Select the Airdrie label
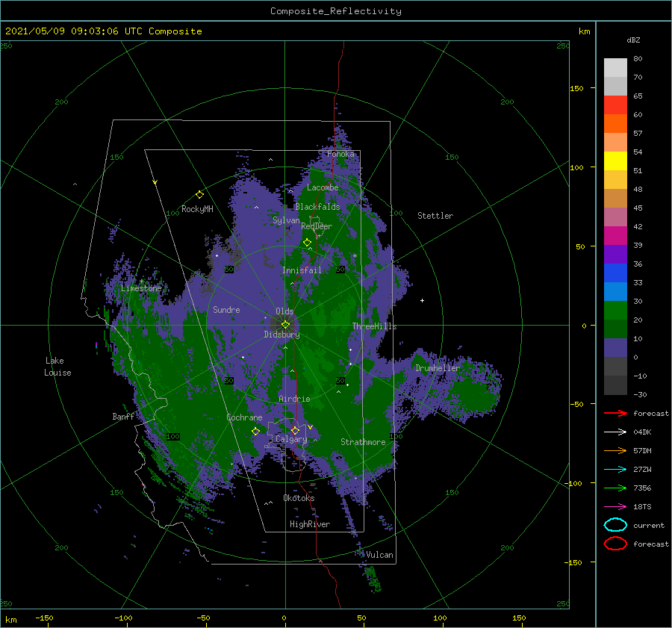 [294, 399]
